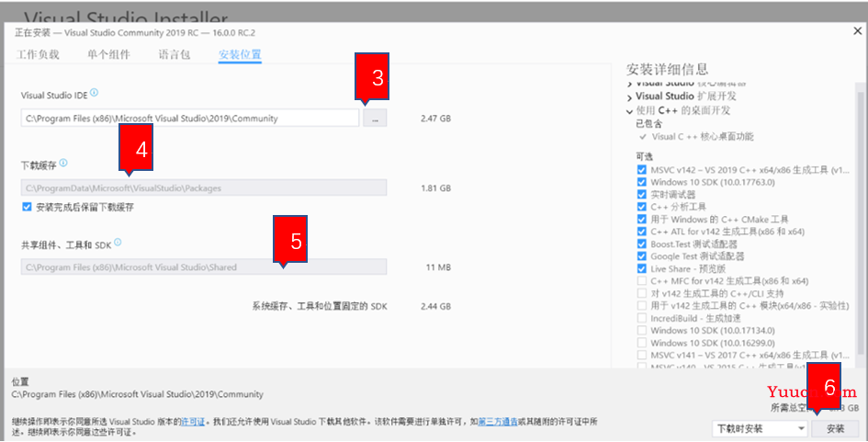This screenshot has height=442, width=868.
Task: Click the info icon beside 共享组件、工具和 SDK
Action: pyautogui.click(x=118, y=243)
